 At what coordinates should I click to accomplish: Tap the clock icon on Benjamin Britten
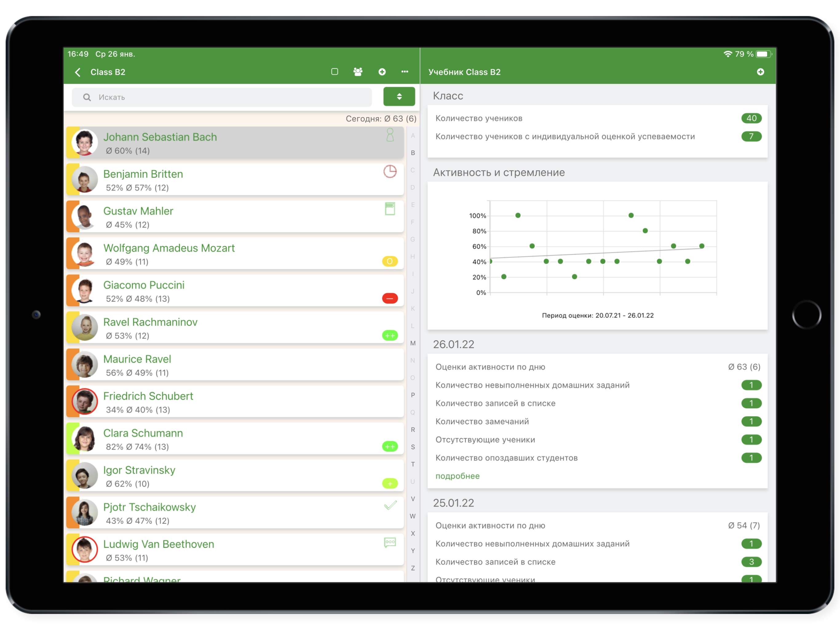(x=390, y=171)
